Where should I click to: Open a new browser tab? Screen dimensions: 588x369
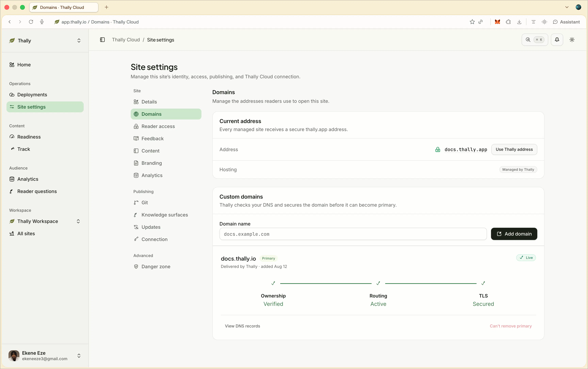107,7
